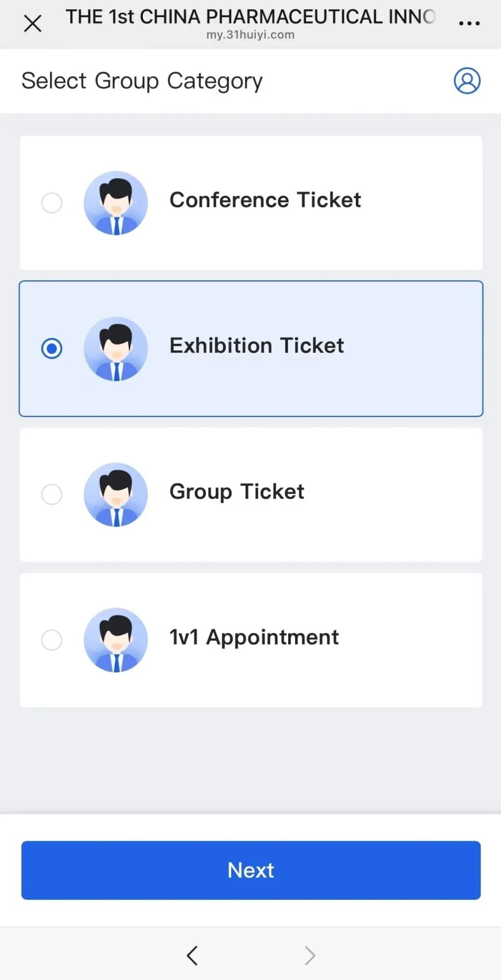The height and width of the screenshot is (980, 501).
Task: Click the Select Group Category heading
Action: 142,81
